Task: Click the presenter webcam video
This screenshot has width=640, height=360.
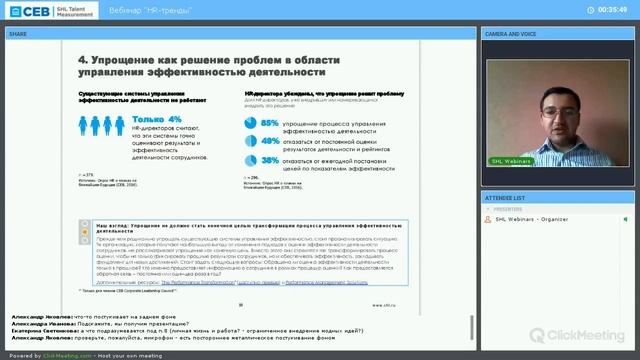Action: coord(558,113)
